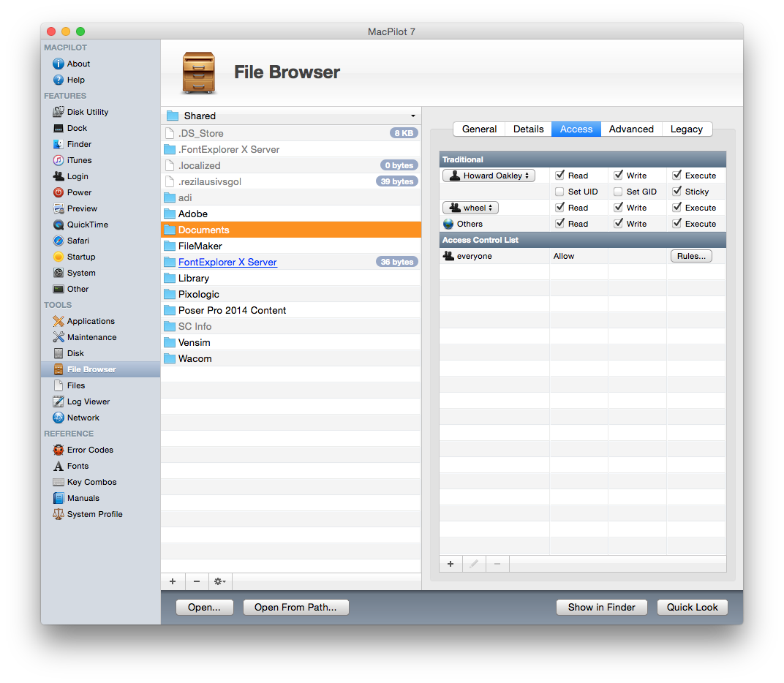The width and height of the screenshot is (784, 683).
Task: Click the gear action menu below file list
Action: pyautogui.click(x=219, y=582)
